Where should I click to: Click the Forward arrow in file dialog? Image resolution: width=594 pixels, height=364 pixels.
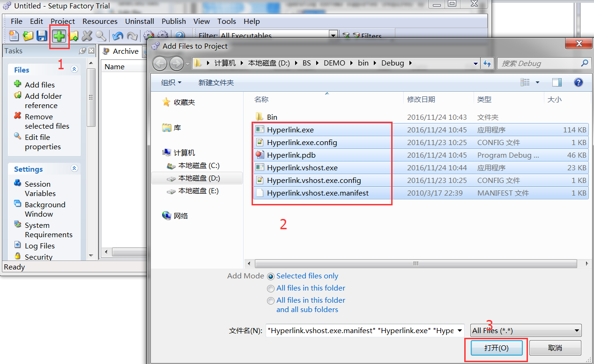(176, 64)
